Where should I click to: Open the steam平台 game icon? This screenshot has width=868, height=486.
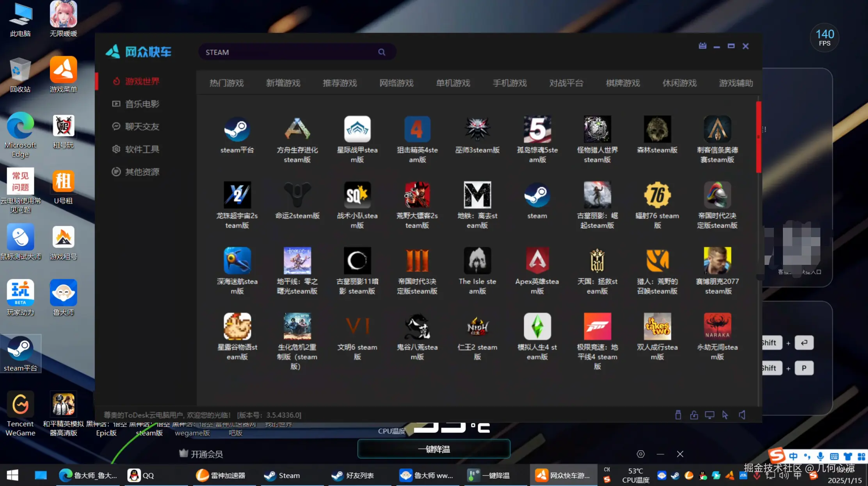point(237,130)
